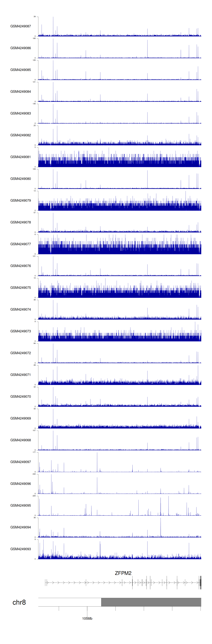This screenshot has width=212, height=644.
Task: Click the chr8 chromosome label
Action: click(19, 602)
